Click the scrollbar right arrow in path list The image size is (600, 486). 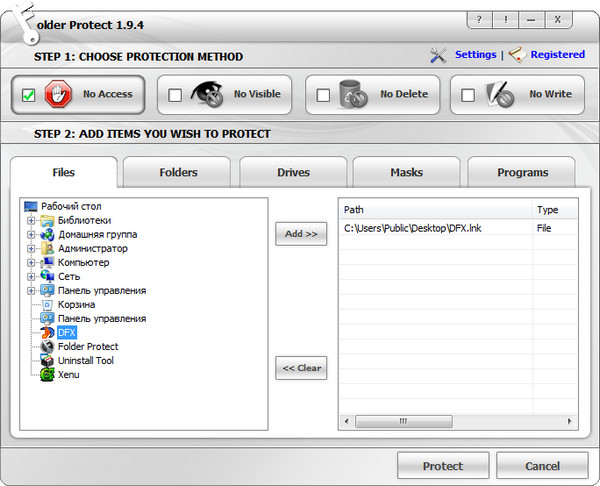[570, 421]
